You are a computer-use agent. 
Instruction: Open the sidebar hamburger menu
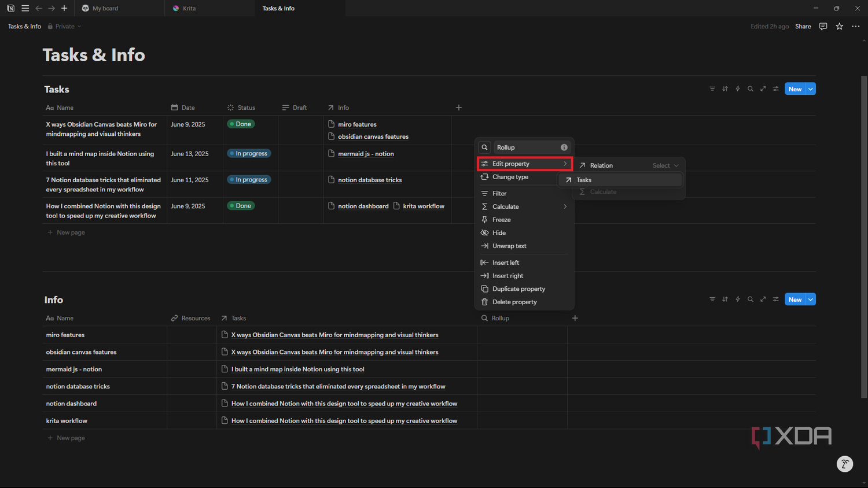tap(25, 8)
